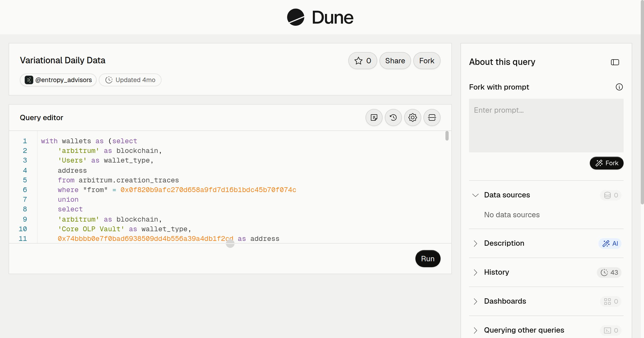Open the @entropy_advisors profile

point(58,80)
